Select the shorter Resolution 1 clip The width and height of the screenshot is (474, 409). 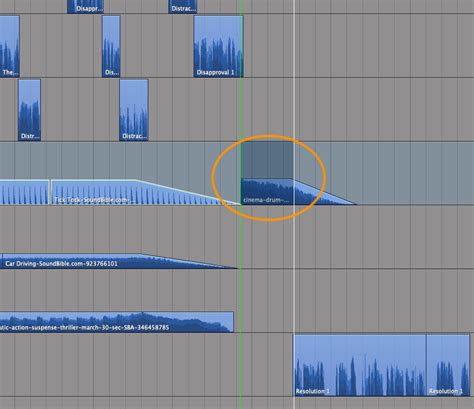point(448,365)
